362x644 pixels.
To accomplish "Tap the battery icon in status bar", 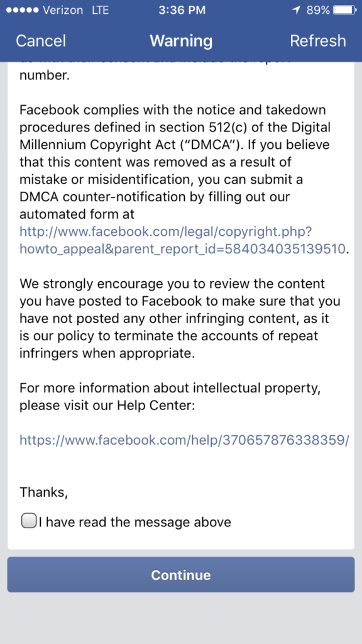I will click(x=344, y=10).
